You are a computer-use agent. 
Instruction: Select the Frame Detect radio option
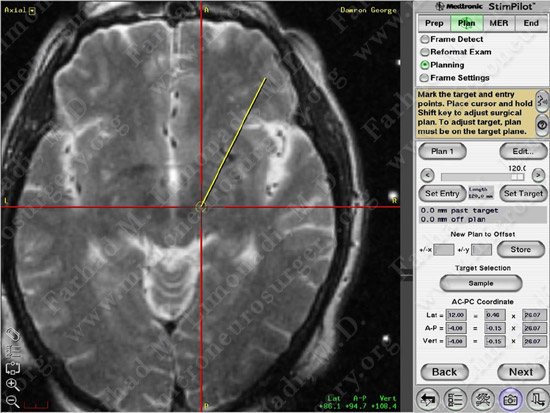[425, 39]
